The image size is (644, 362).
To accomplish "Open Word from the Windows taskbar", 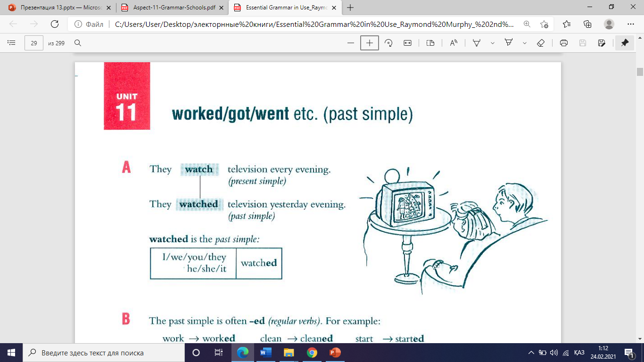I will [x=266, y=353].
